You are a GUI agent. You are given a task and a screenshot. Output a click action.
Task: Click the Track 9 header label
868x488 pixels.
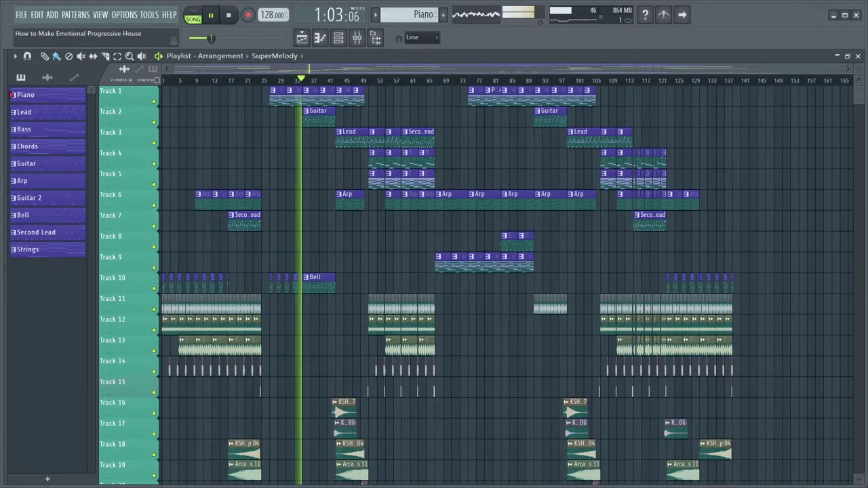[111, 257]
